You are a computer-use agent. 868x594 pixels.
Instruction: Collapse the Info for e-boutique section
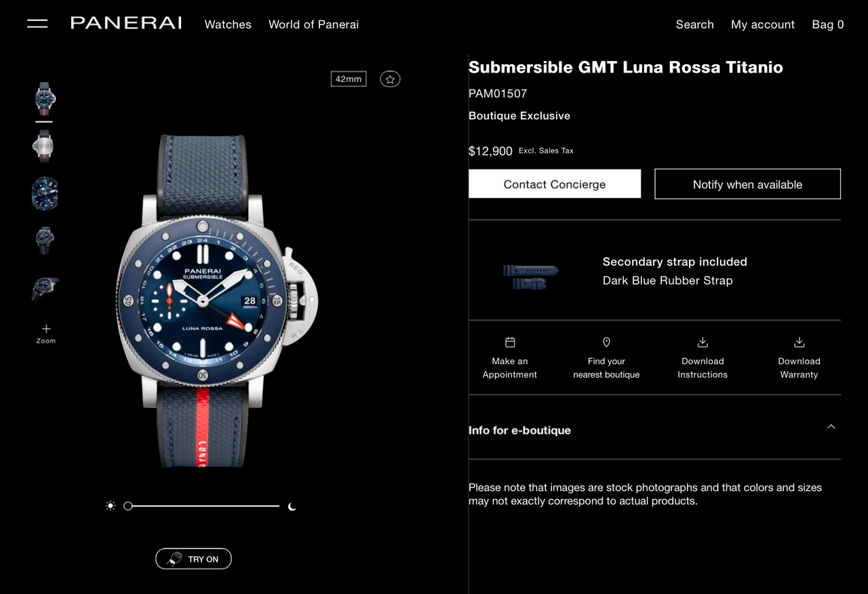pos(831,427)
